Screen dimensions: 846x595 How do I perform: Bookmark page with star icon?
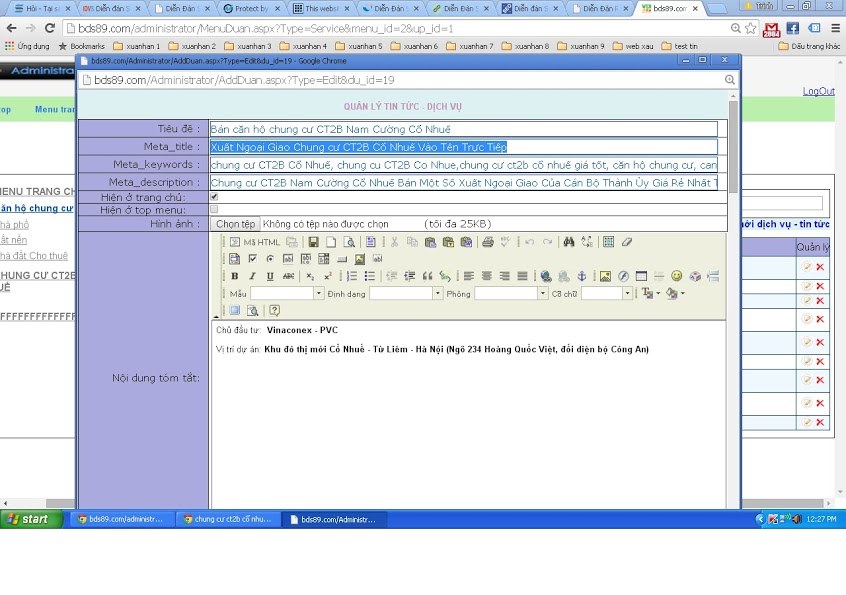pos(751,28)
